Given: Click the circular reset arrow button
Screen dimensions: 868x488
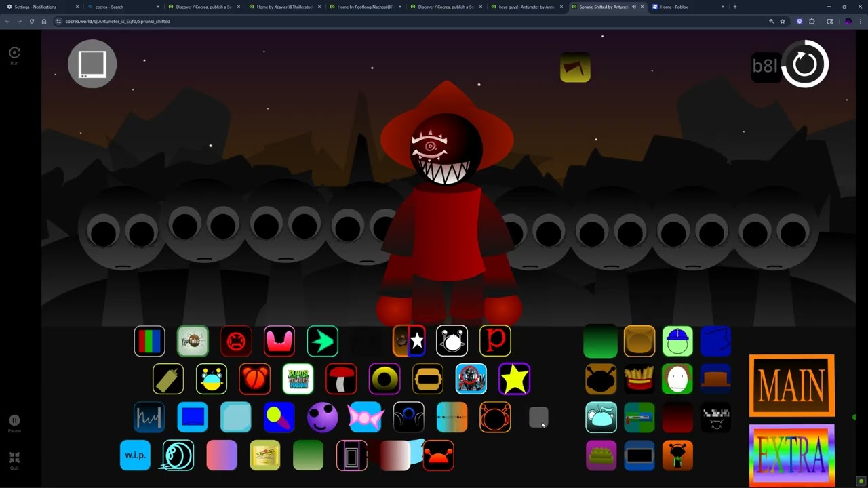Looking at the screenshot, I should pyautogui.click(x=805, y=64).
